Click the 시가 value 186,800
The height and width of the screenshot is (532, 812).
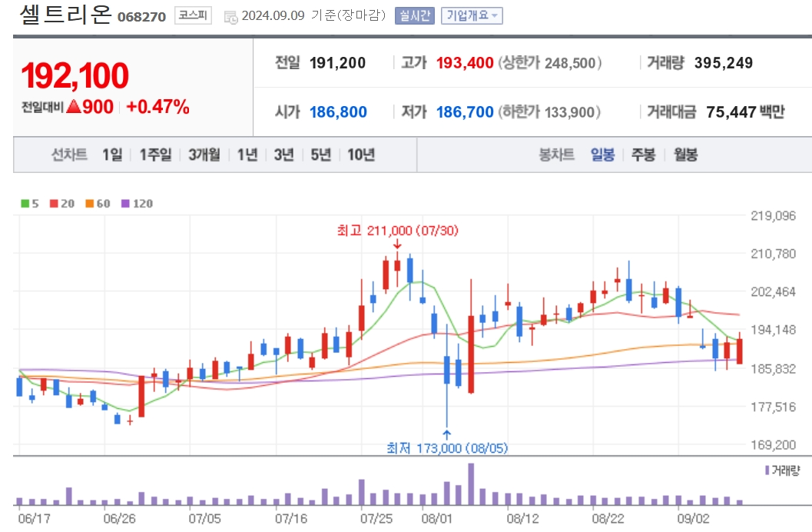(338, 112)
